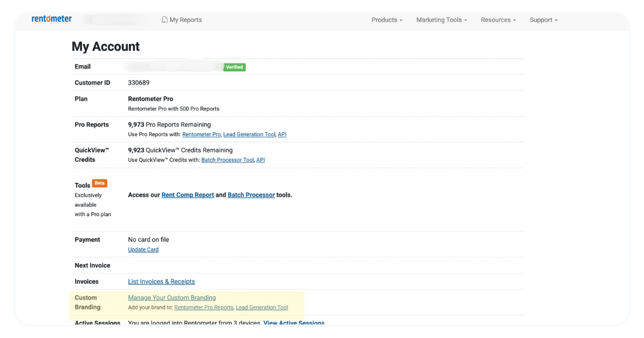Click the 9,973 Pro Reports Remaining text
This screenshot has height=338, width=644.
point(170,124)
